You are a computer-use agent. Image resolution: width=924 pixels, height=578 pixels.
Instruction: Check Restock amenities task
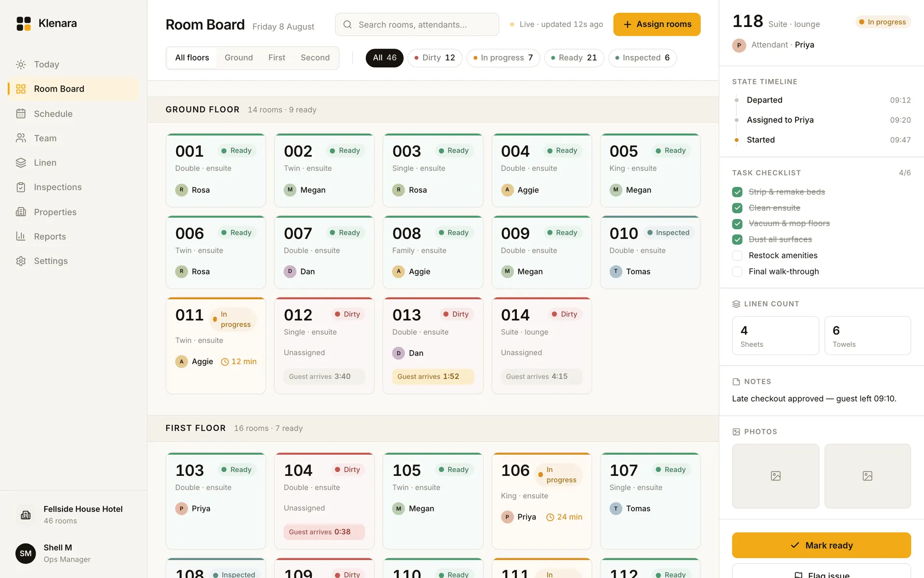737,256
